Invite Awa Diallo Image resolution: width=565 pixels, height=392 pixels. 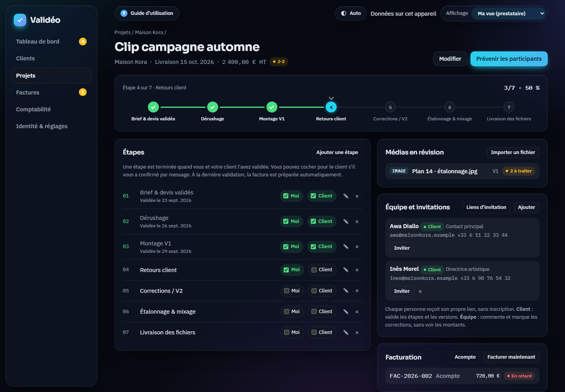(402, 248)
